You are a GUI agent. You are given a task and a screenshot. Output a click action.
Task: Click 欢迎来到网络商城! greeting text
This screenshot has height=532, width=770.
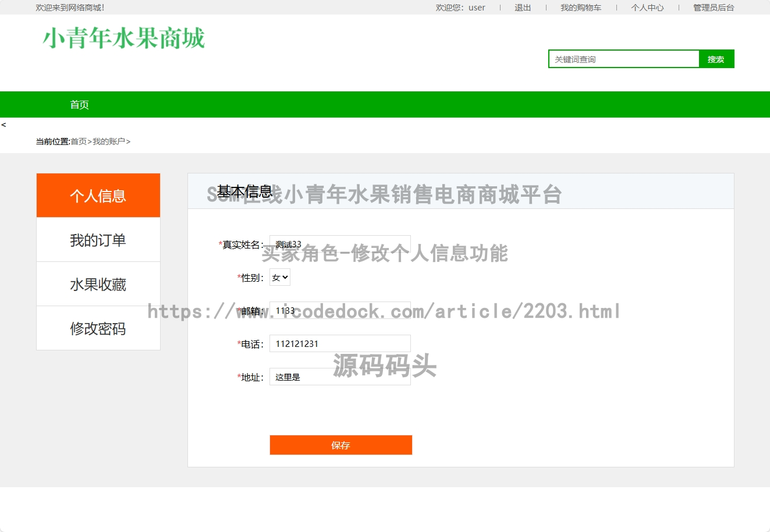[70, 8]
